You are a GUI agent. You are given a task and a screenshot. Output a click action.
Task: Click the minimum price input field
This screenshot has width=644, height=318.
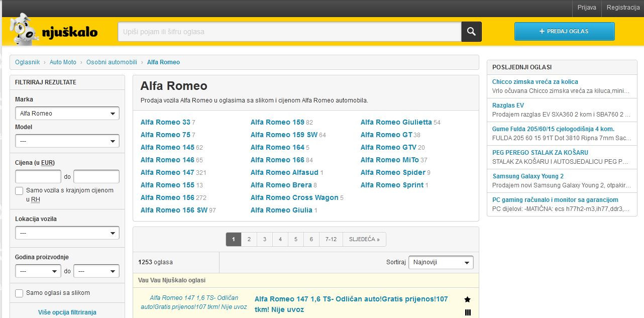pos(38,176)
